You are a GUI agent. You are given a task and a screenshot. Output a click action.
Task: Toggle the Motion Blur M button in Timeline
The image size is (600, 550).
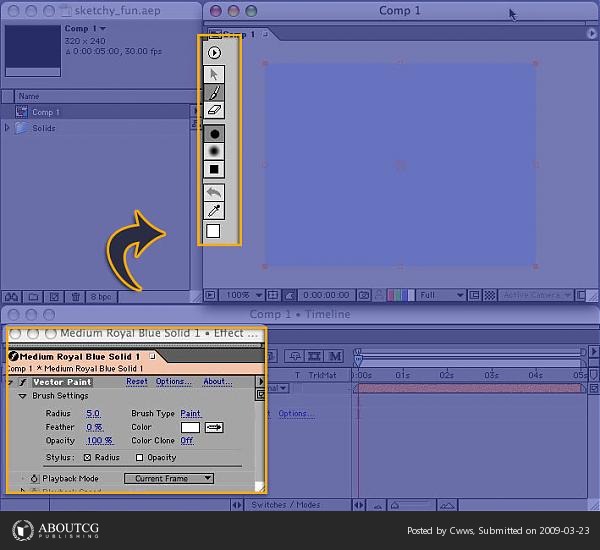335,356
